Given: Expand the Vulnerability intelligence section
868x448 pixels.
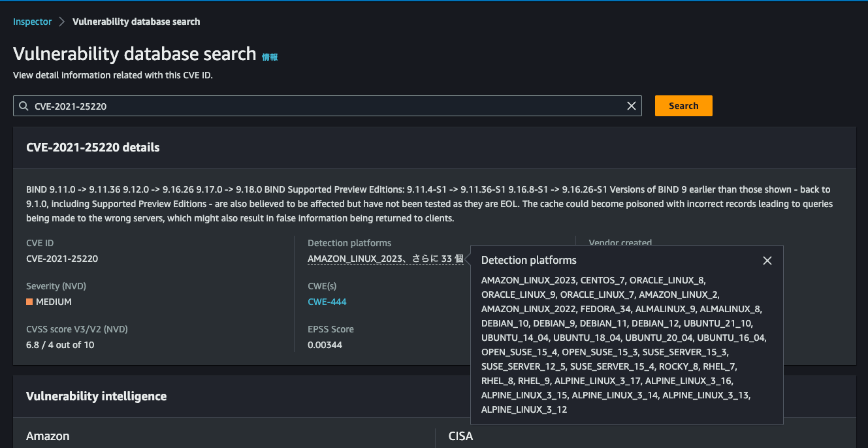Looking at the screenshot, I should (96, 396).
